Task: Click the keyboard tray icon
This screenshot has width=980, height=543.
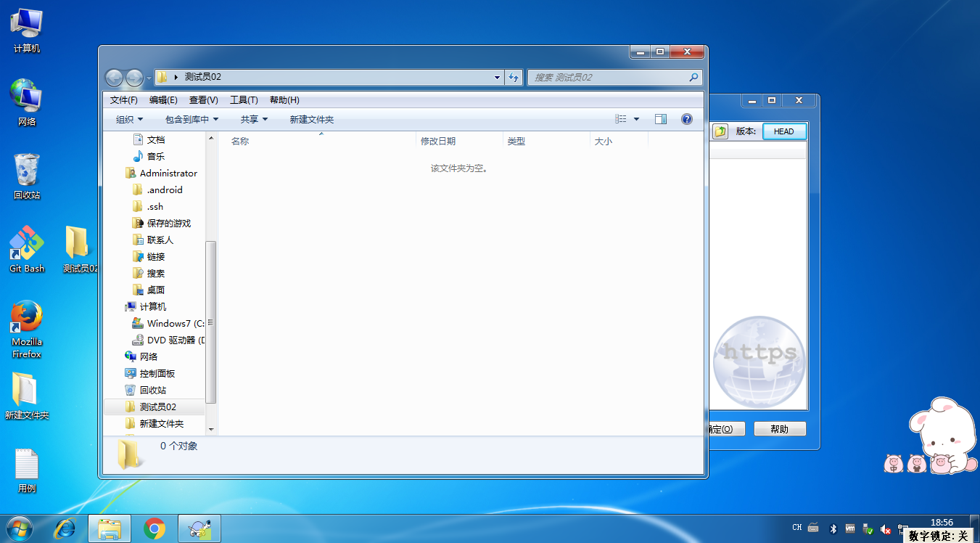Action: tap(814, 528)
